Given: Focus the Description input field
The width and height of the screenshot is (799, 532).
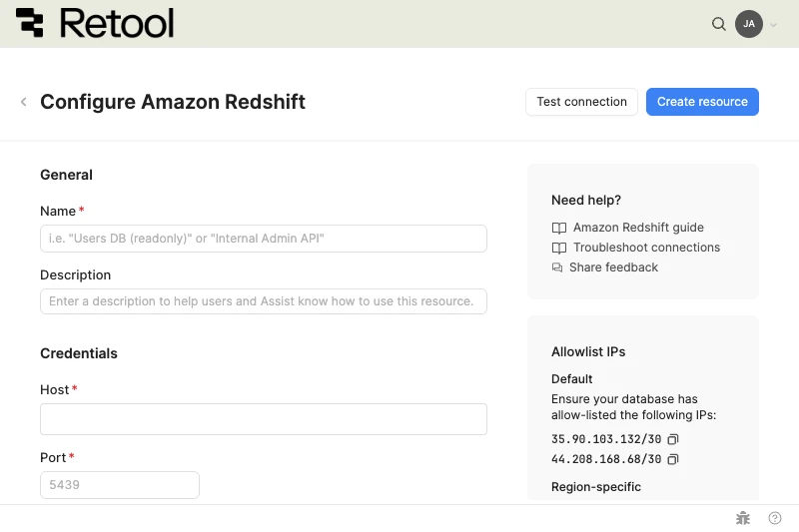Looking at the screenshot, I should [264, 301].
